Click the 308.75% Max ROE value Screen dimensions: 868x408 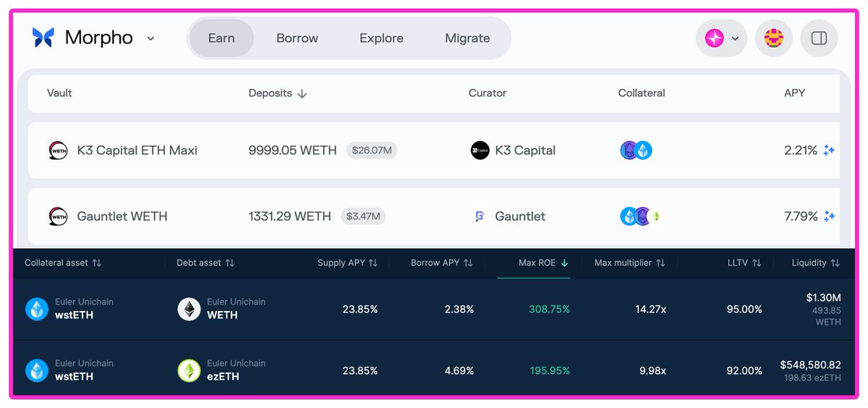pos(549,310)
